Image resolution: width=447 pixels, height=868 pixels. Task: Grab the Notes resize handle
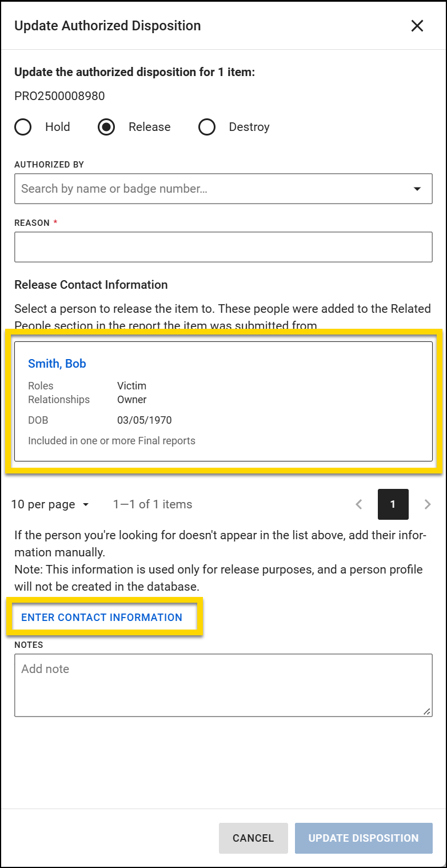coord(427,711)
